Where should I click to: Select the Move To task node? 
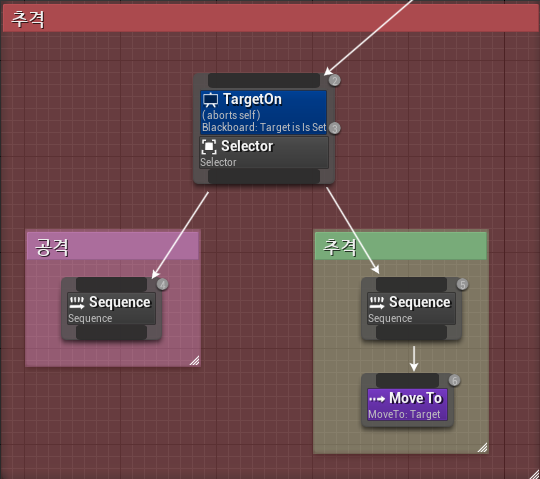click(x=407, y=405)
